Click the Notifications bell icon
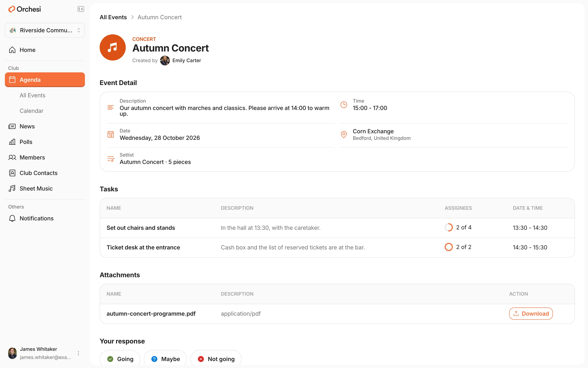Viewport: 588px width, 368px height. tap(12, 218)
